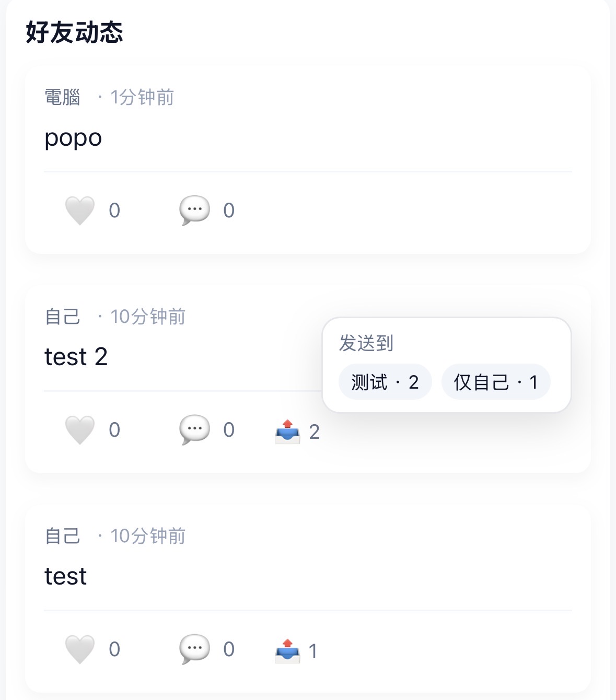The height and width of the screenshot is (700, 616).
Task: Click 自己 author on test 2 post
Action: [63, 317]
